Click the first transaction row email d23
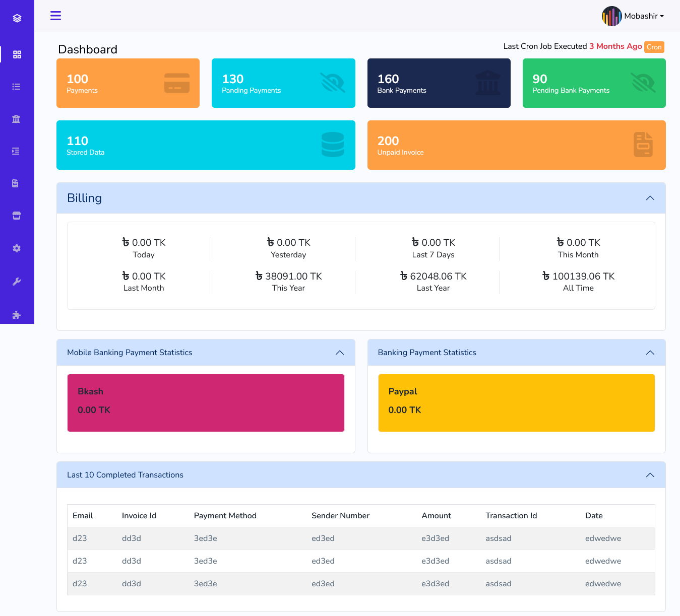 [x=80, y=538]
